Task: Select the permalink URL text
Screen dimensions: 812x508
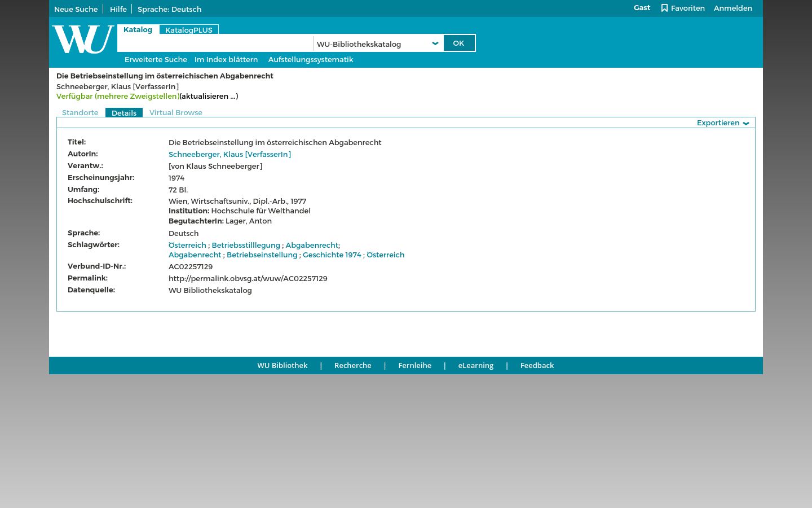Action: (248, 278)
